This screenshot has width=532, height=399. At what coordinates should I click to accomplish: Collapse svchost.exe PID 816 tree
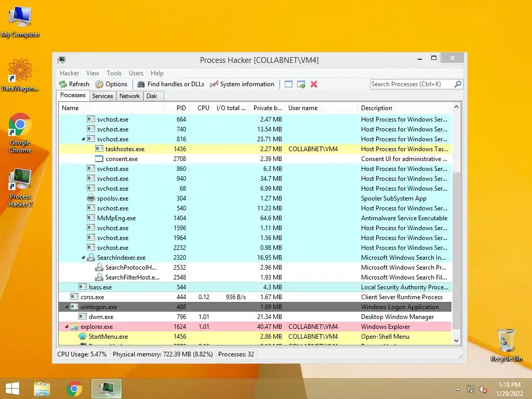pyautogui.click(x=84, y=139)
